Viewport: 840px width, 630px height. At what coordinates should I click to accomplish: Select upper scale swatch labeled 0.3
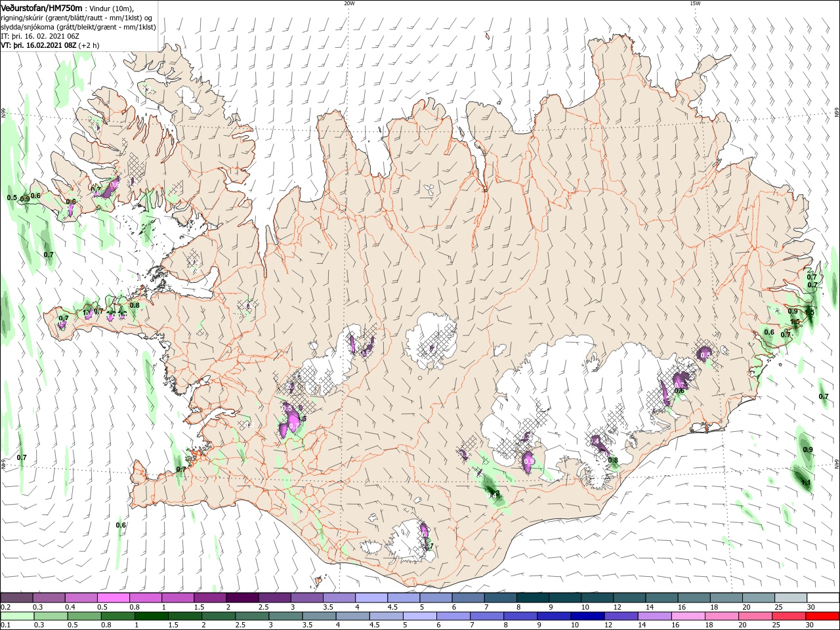click(x=49, y=598)
